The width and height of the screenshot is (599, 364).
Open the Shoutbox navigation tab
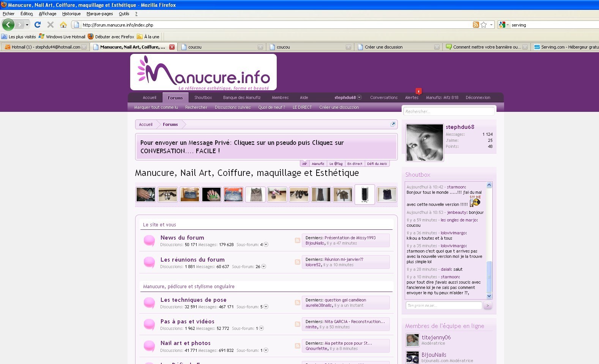[203, 97]
